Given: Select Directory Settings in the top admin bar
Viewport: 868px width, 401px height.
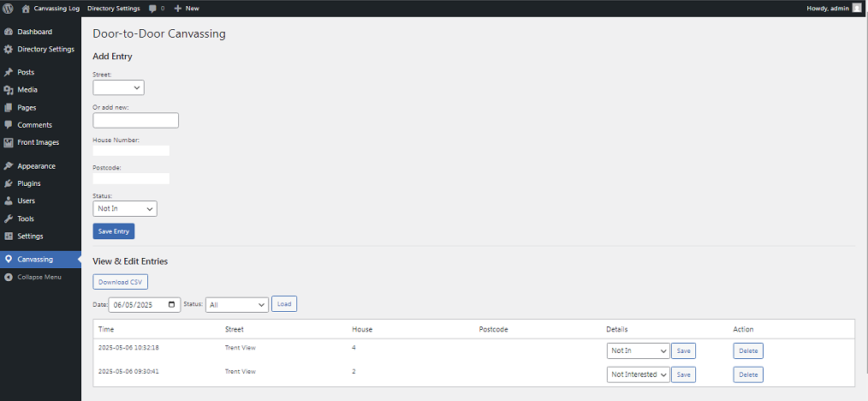Looking at the screenshot, I should click(x=114, y=8).
